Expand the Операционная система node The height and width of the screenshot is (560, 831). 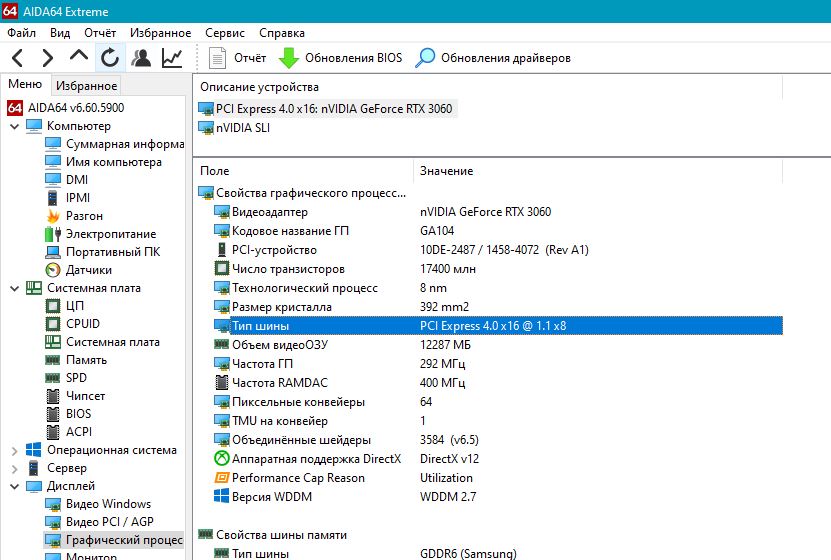[14, 451]
